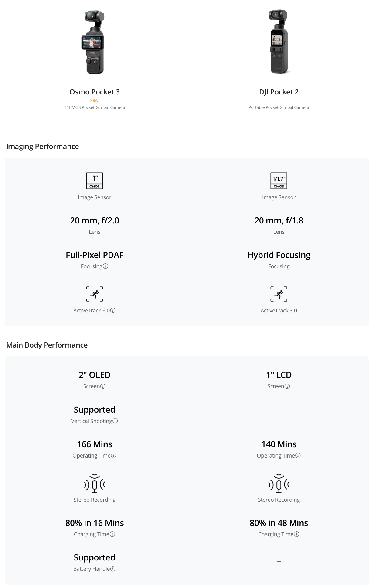Screen dimensions: 374x588
Task: Show info for 80% in 48 Mins charging
Action: click(x=297, y=534)
